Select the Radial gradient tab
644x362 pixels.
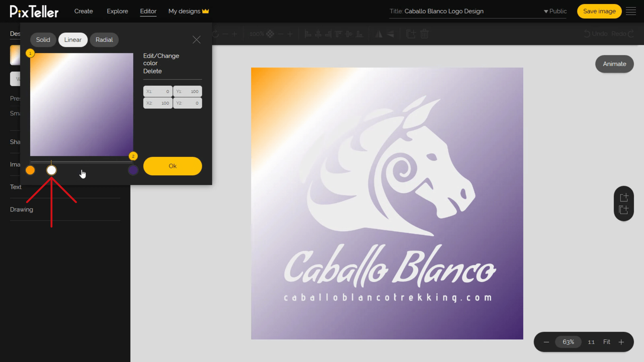(104, 40)
